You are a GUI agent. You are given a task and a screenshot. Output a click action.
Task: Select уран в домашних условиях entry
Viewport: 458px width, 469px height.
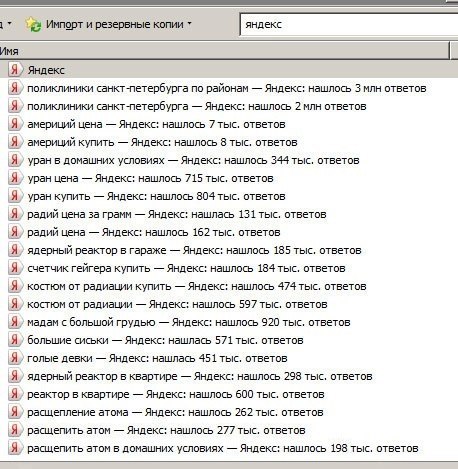[193, 160]
